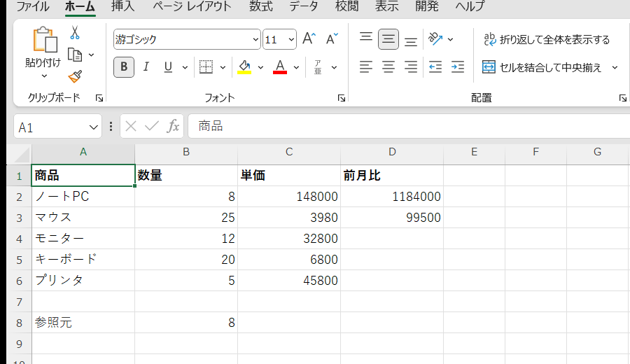630x364 pixels.
Task: Decrease font size with small A icon
Action: 332,39
